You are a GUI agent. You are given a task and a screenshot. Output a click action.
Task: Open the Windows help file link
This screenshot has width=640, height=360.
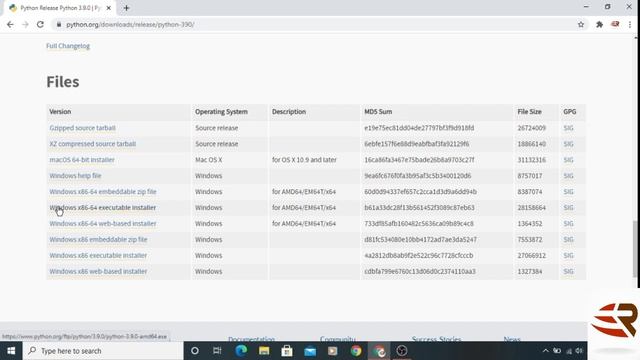pos(75,176)
